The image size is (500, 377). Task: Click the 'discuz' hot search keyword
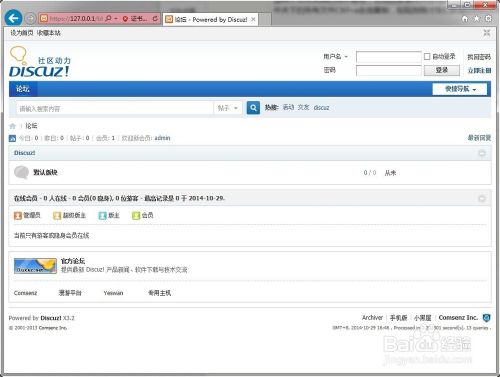(x=321, y=107)
